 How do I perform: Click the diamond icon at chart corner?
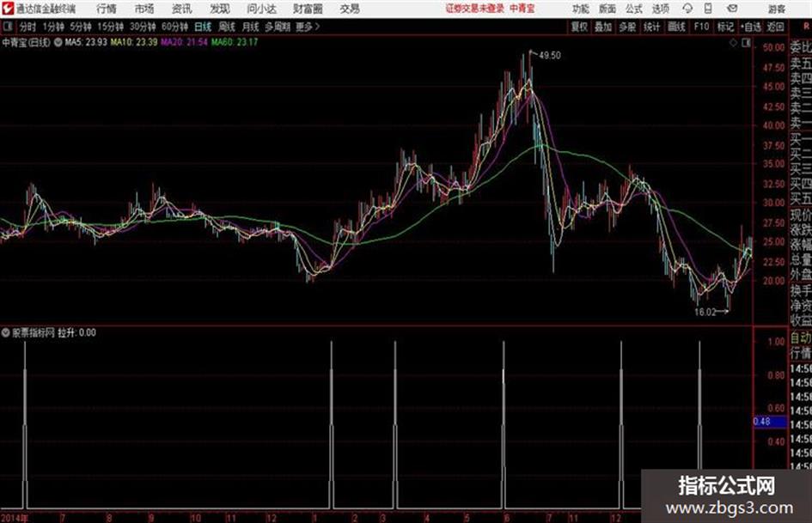pyautogui.click(x=733, y=43)
